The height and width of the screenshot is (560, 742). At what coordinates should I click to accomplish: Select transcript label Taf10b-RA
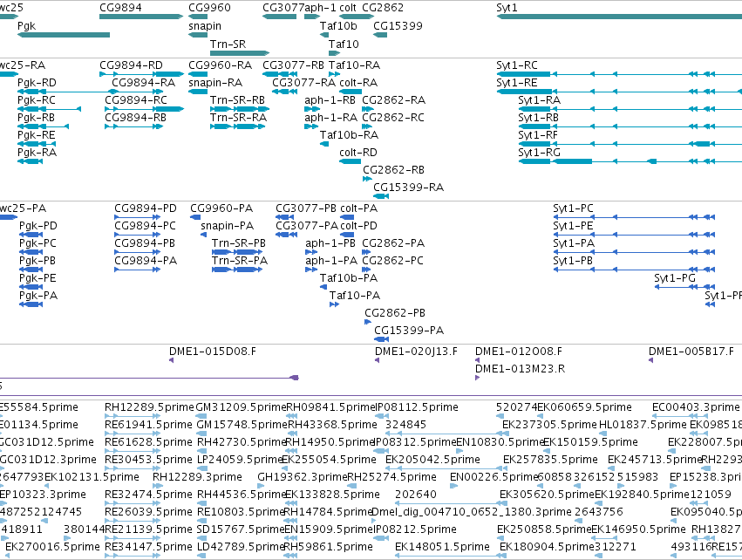pyautogui.click(x=349, y=135)
